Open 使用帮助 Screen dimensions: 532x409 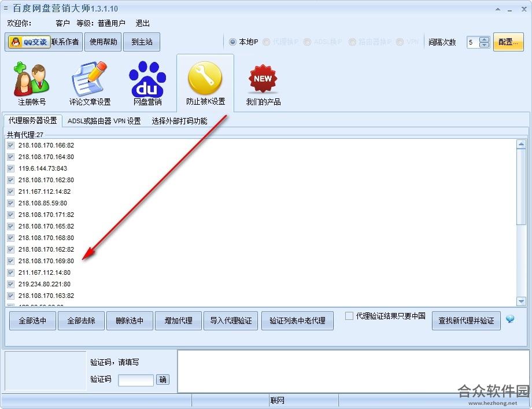pos(103,42)
